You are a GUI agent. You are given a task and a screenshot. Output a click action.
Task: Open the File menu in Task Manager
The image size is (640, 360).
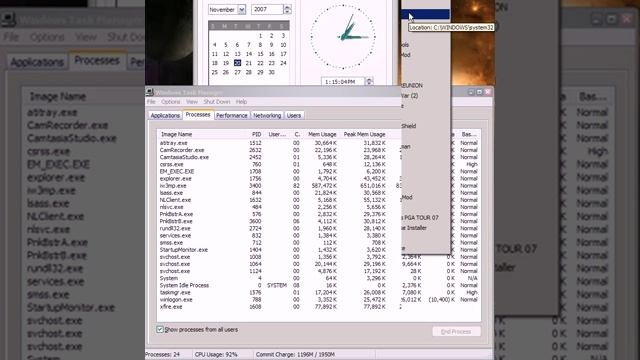click(x=151, y=102)
